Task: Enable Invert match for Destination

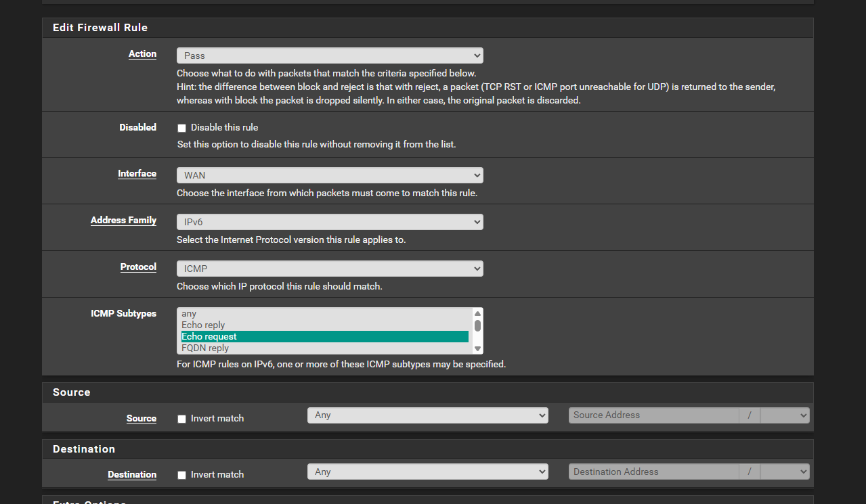Action: click(181, 475)
